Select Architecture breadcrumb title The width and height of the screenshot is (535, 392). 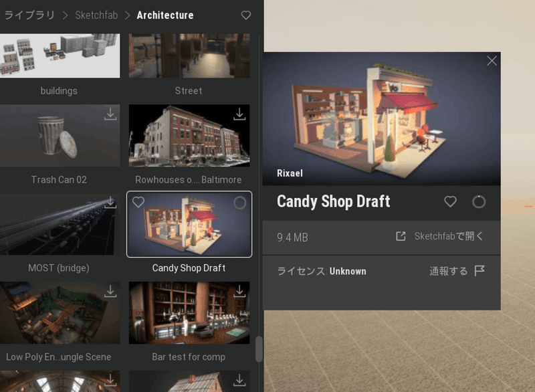tap(165, 15)
